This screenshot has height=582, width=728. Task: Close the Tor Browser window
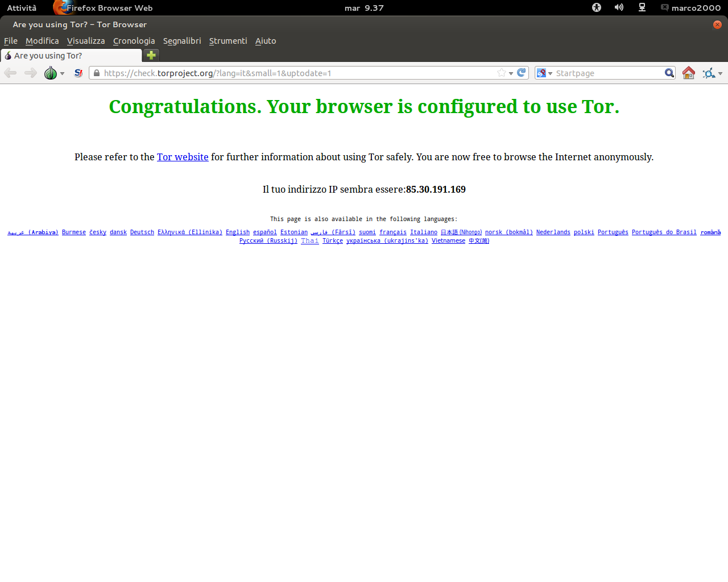pyautogui.click(x=717, y=24)
